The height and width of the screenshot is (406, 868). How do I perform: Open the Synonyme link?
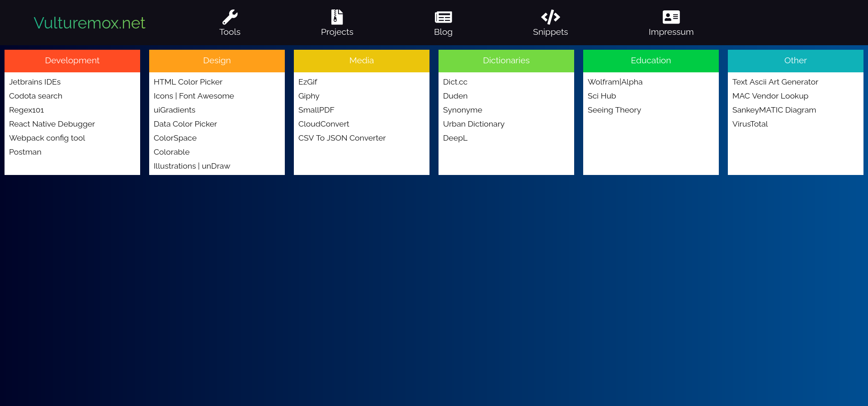click(462, 110)
